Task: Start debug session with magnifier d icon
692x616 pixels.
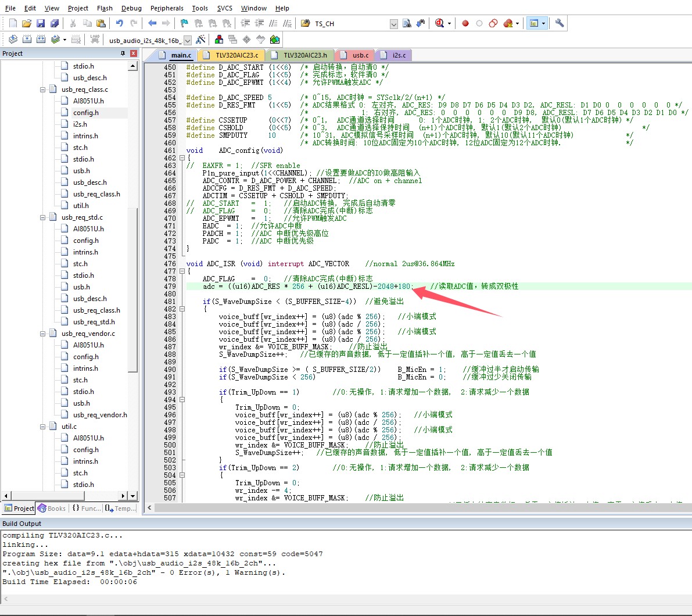Action: coord(439,23)
